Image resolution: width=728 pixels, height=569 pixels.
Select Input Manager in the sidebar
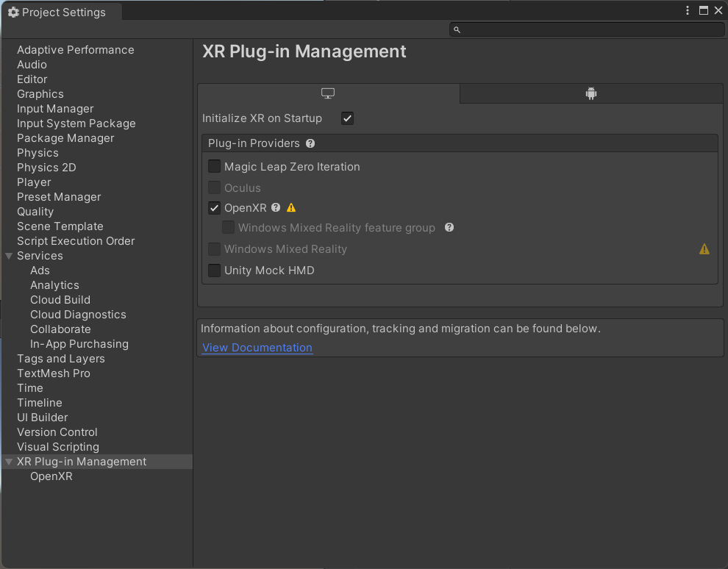(x=55, y=109)
